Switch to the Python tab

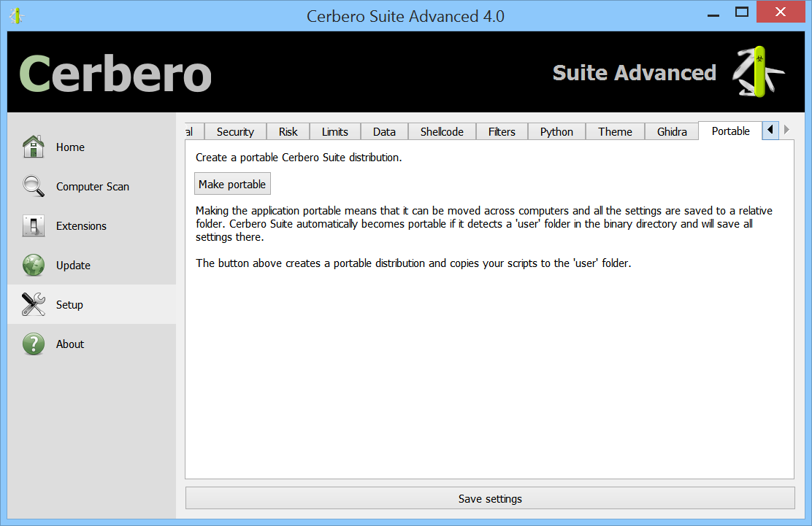(556, 132)
